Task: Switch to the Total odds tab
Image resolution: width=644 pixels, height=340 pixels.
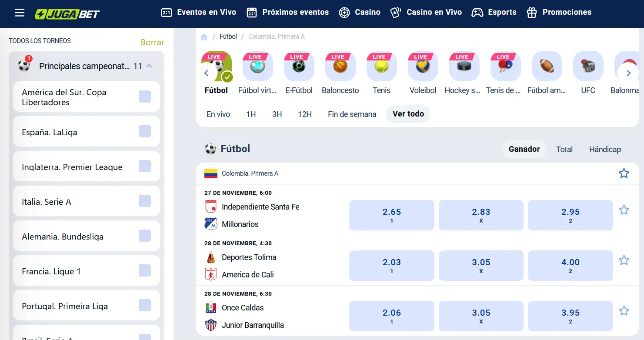Action: tap(564, 149)
